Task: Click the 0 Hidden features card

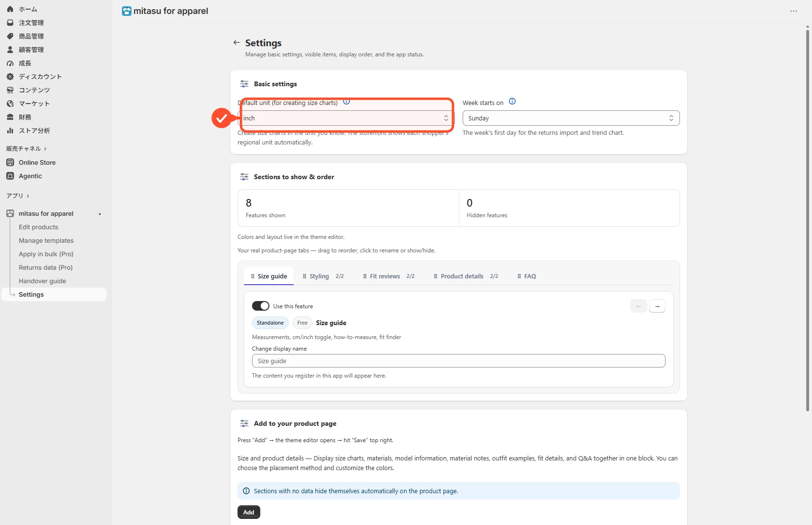Action: (569, 208)
